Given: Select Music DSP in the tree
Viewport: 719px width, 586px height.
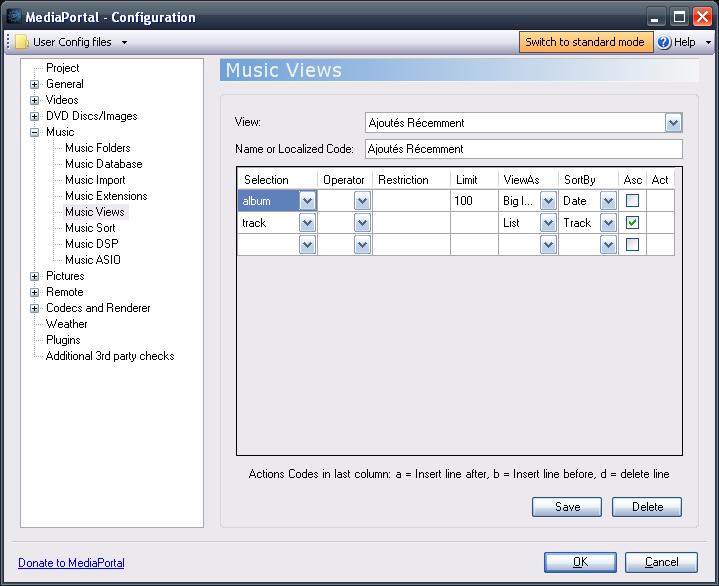Looking at the screenshot, I should (92, 244).
